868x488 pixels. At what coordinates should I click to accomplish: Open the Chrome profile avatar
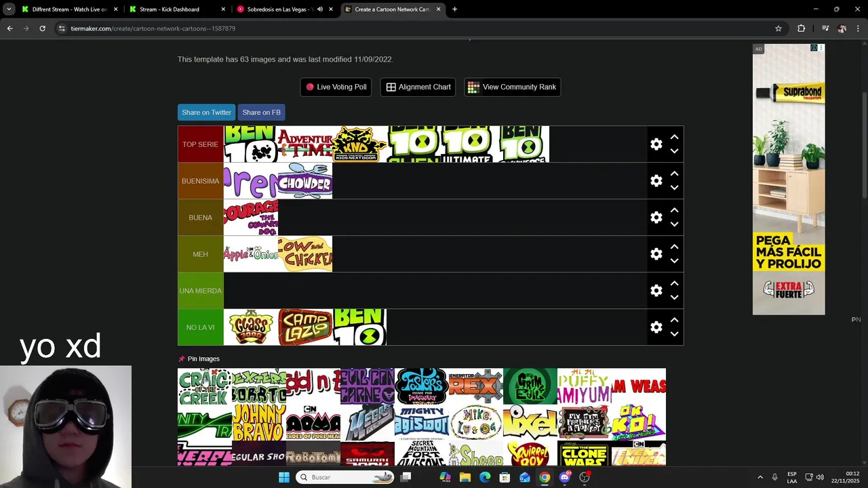[842, 28]
